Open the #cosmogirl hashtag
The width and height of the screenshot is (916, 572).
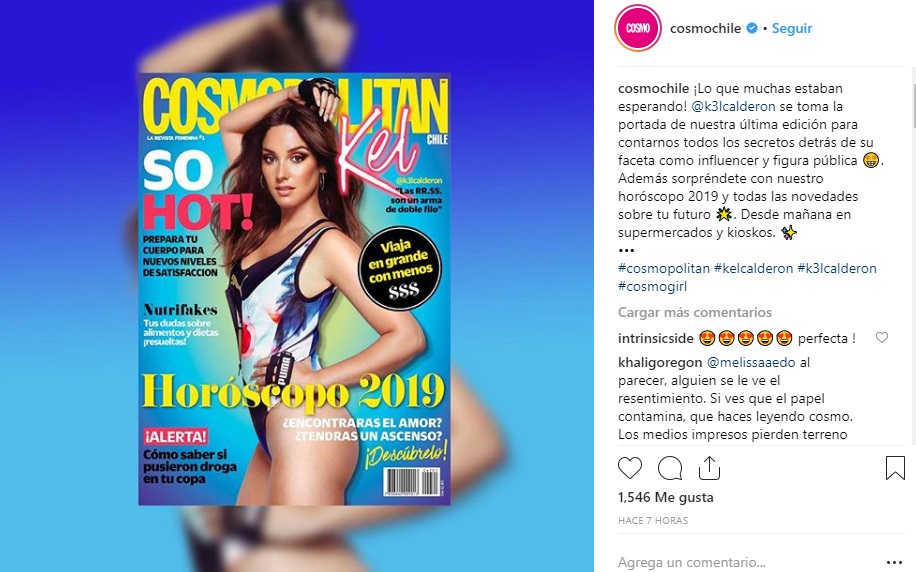point(653,286)
